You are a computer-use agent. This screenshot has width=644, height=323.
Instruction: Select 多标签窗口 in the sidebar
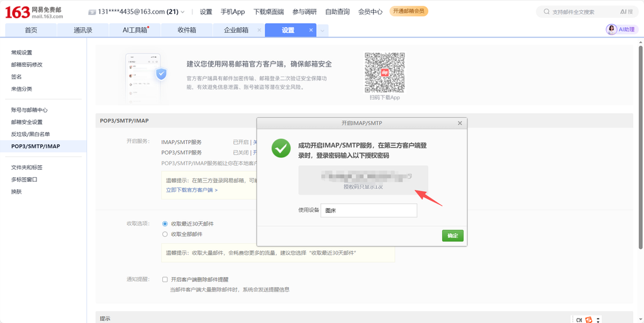[x=24, y=179]
